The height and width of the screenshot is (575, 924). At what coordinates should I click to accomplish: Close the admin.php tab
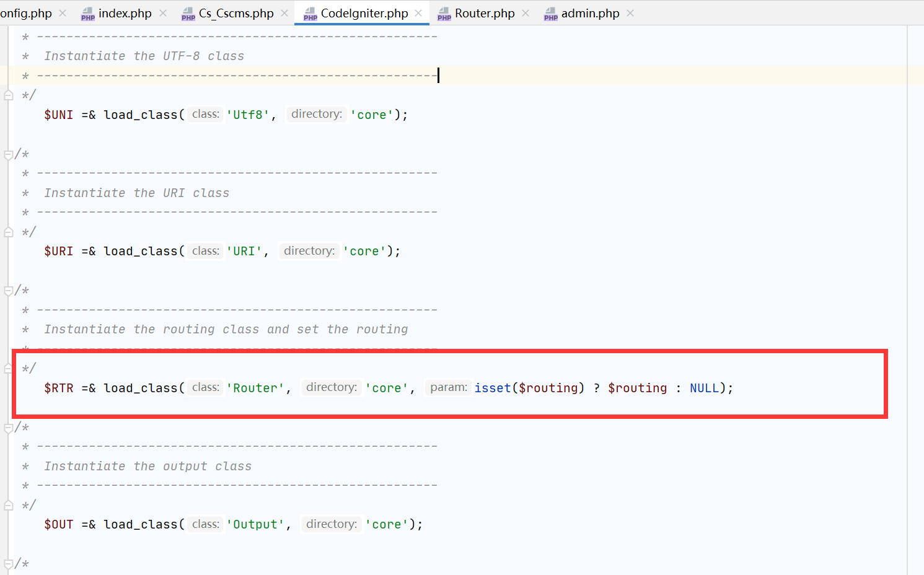click(630, 13)
